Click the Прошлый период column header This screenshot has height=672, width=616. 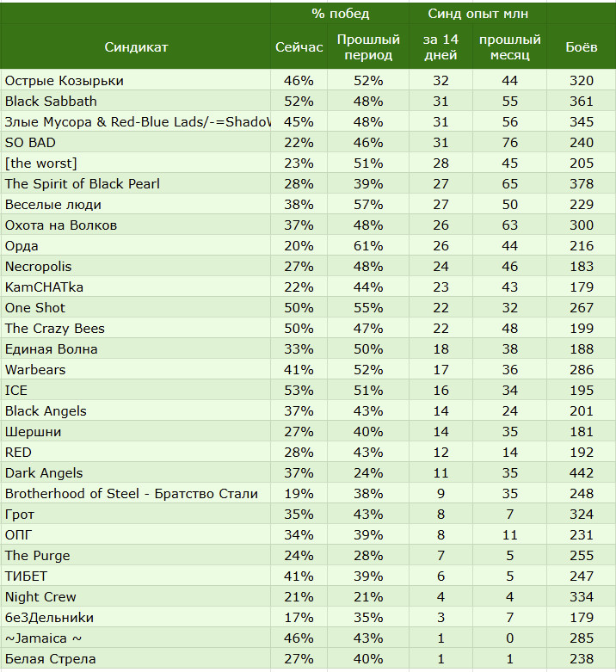tap(368, 47)
